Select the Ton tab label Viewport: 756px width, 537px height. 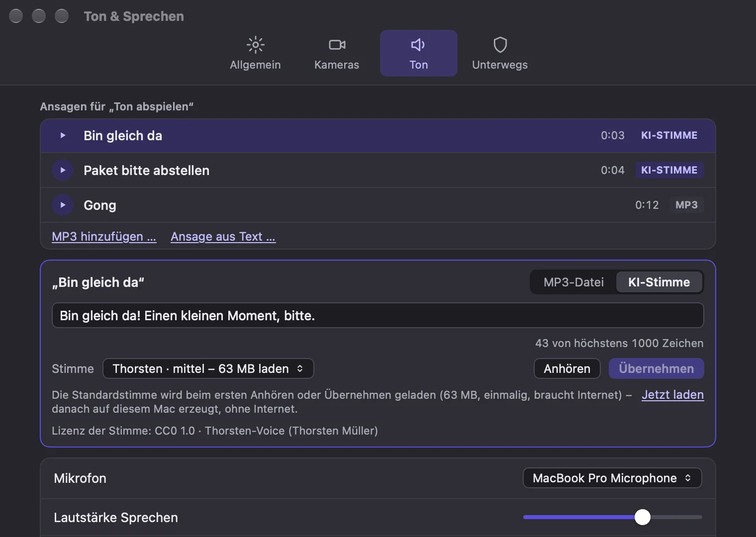419,65
